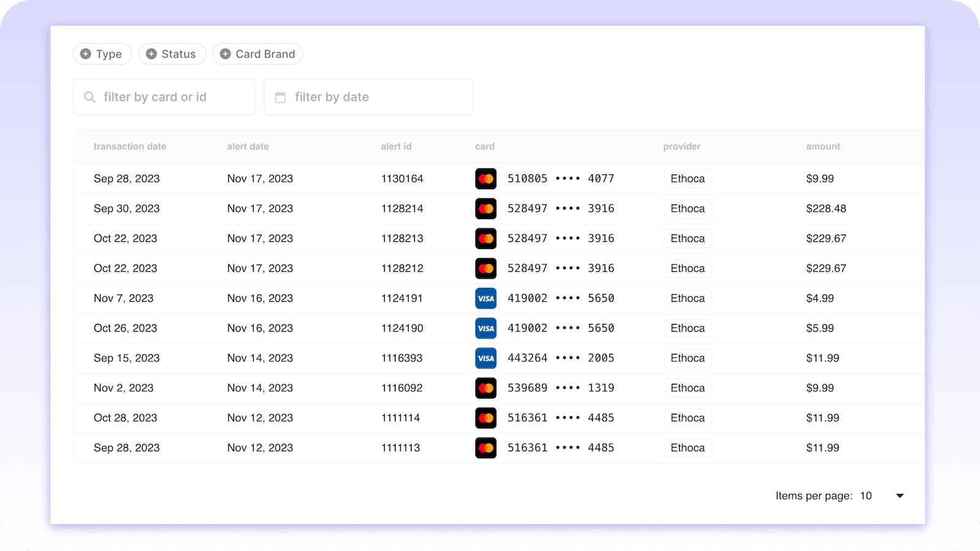Click the calendar icon in date filter
The image size is (980, 551).
pyautogui.click(x=281, y=97)
